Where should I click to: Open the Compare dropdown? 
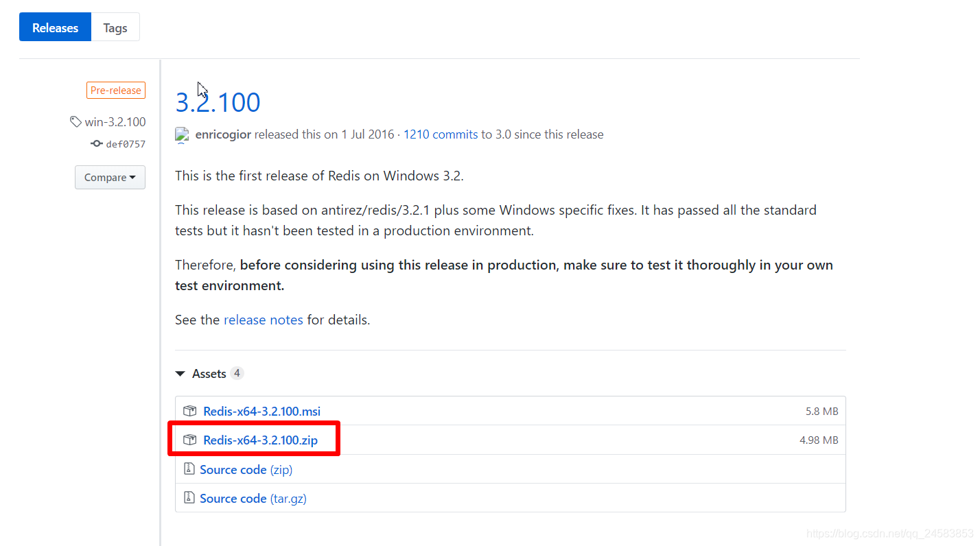(110, 177)
